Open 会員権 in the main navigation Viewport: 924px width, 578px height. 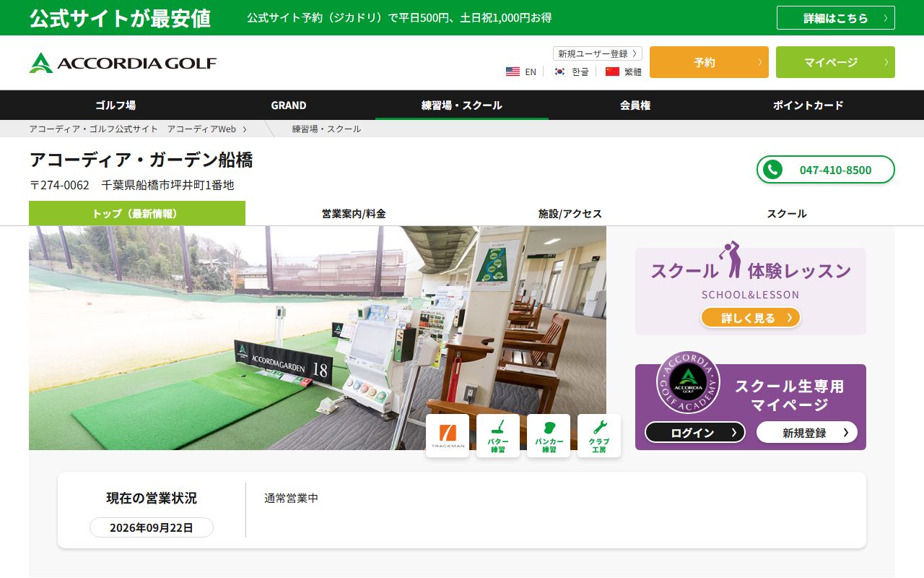[x=635, y=105]
